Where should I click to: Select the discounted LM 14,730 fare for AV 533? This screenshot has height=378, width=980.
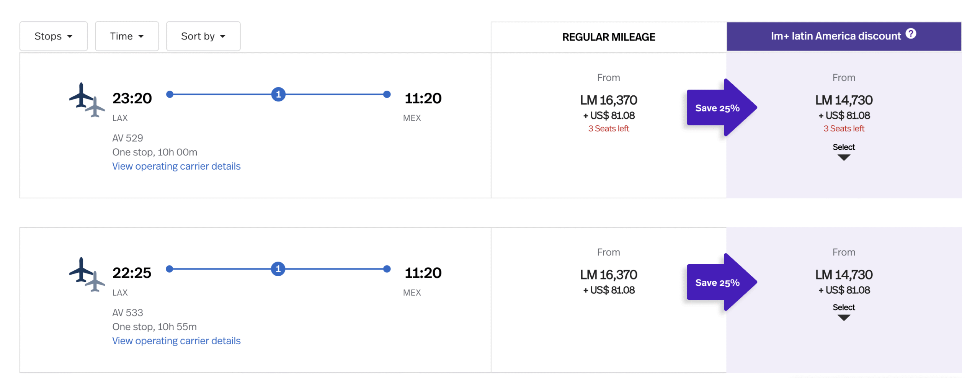pyautogui.click(x=844, y=275)
